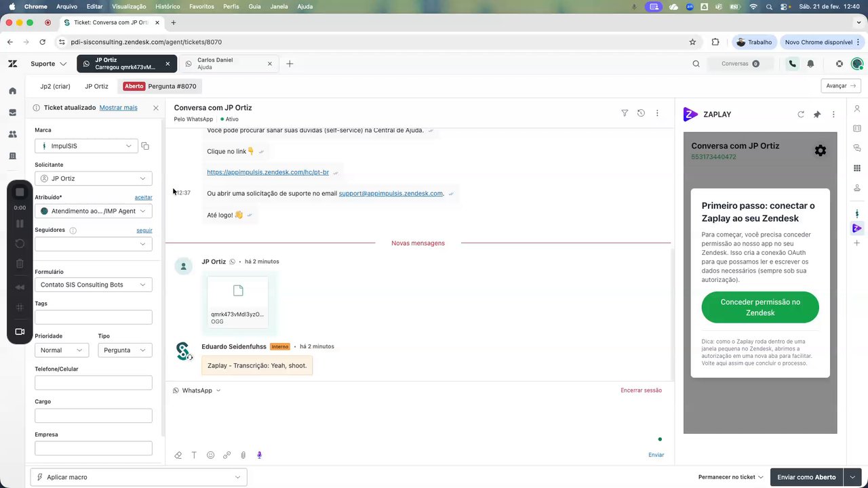Image resolution: width=868 pixels, height=488 pixels.
Task: Open notifications bell icon
Action: pos(810,64)
